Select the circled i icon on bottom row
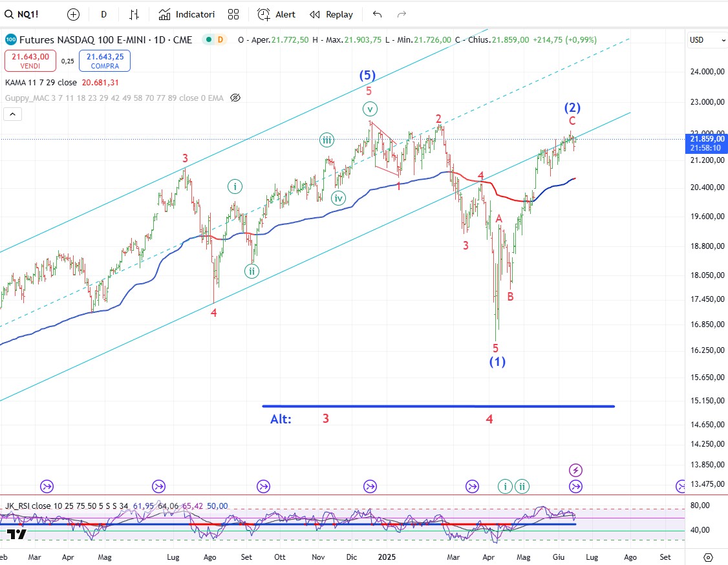This screenshot has width=728, height=565. coord(505,487)
